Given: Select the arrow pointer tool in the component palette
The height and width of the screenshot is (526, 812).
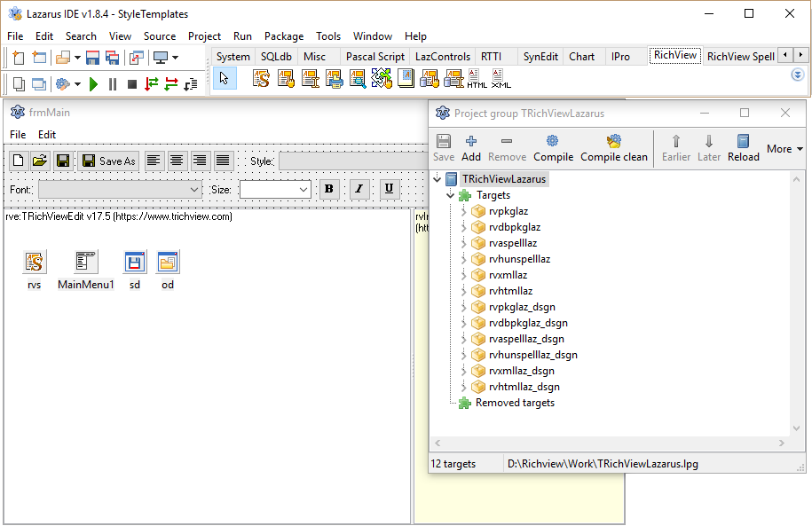Looking at the screenshot, I should pos(225,79).
